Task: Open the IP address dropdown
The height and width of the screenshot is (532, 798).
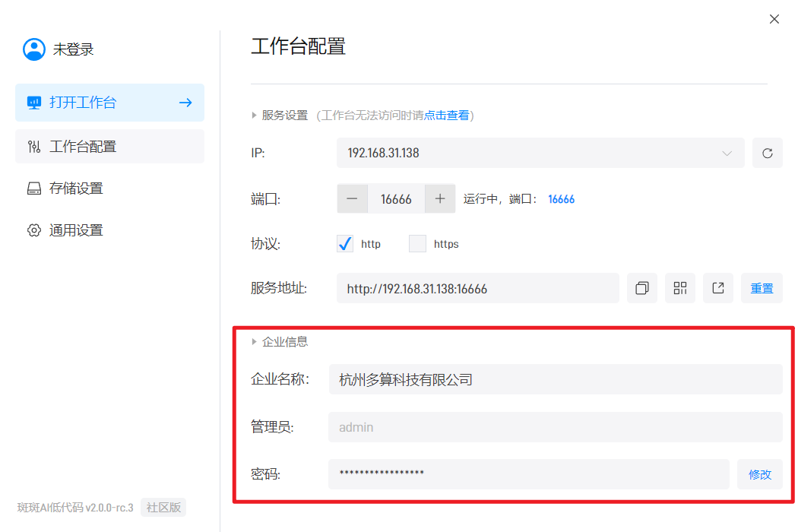Action: pyautogui.click(x=540, y=153)
